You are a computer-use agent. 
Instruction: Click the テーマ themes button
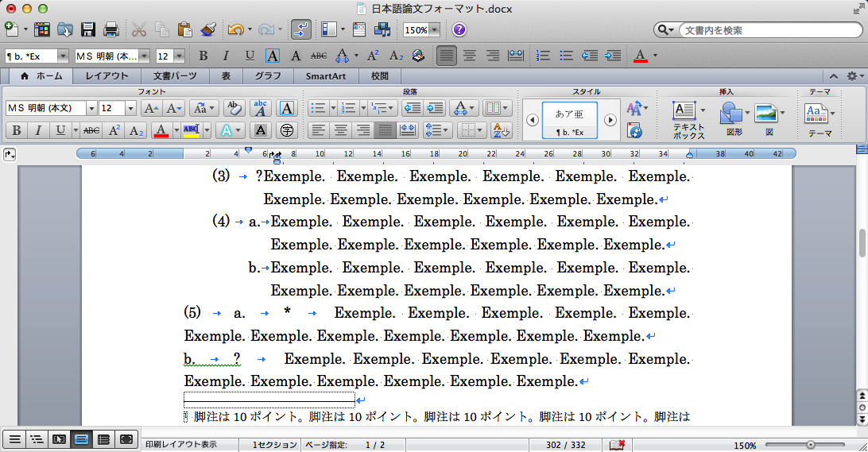point(820,120)
